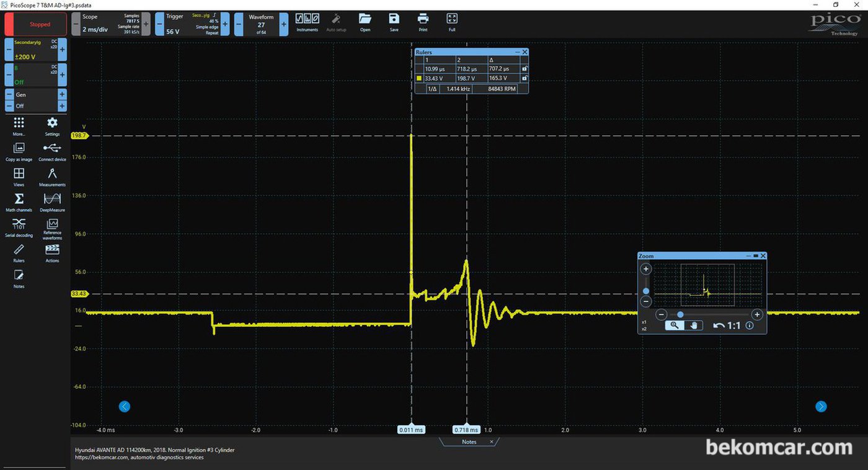The image size is (868, 470).
Task: Click Copy as image icon
Action: [19, 151]
